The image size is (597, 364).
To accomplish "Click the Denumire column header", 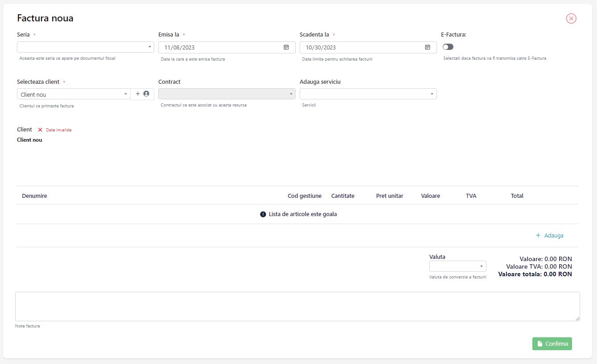I will 34,196.
